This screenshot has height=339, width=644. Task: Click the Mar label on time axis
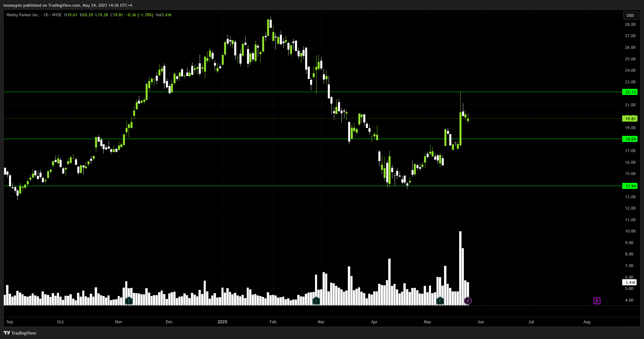click(x=321, y=322)
